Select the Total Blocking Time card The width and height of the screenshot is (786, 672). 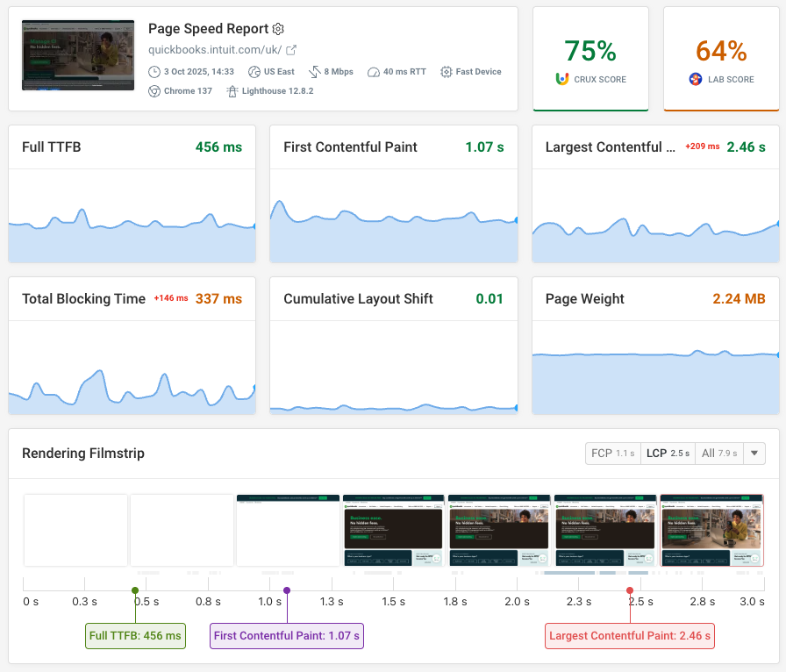click(x=132, y=346)
